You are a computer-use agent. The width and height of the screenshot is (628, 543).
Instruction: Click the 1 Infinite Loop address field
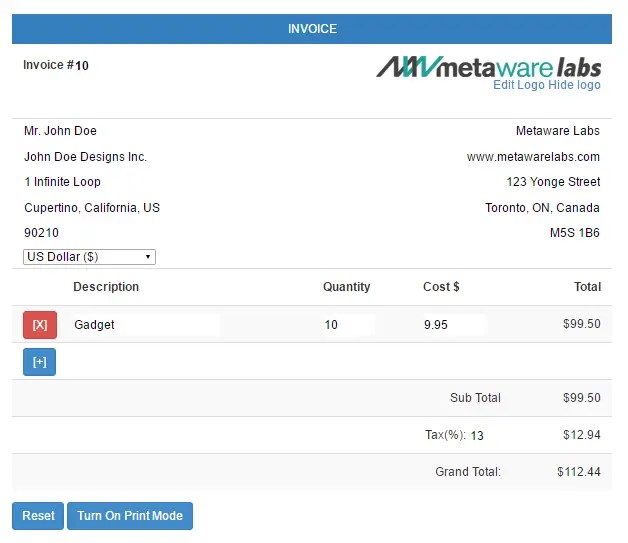coord(63,182)
